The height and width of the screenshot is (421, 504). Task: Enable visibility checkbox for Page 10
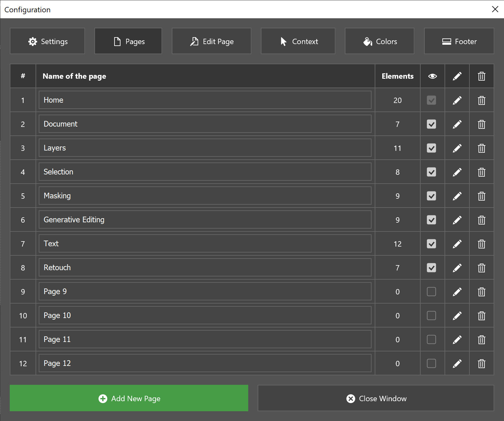coord(431,316)
